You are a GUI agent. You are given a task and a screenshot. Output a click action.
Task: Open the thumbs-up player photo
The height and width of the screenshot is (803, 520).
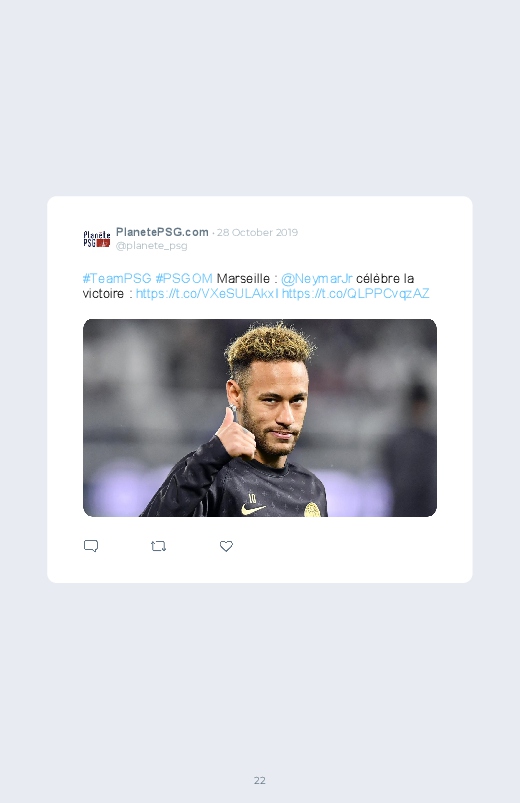[x=260, y=418]
